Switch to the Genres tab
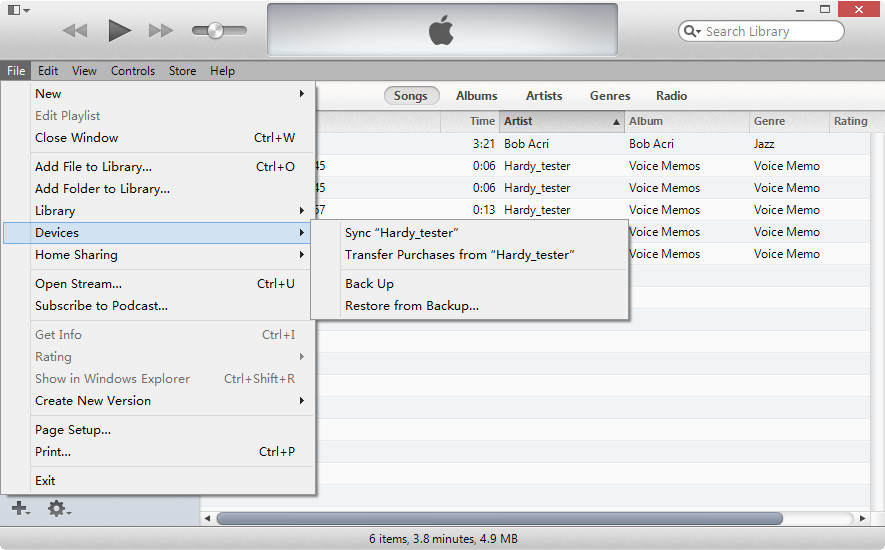 pyautogui.click(x=610, y=95)
